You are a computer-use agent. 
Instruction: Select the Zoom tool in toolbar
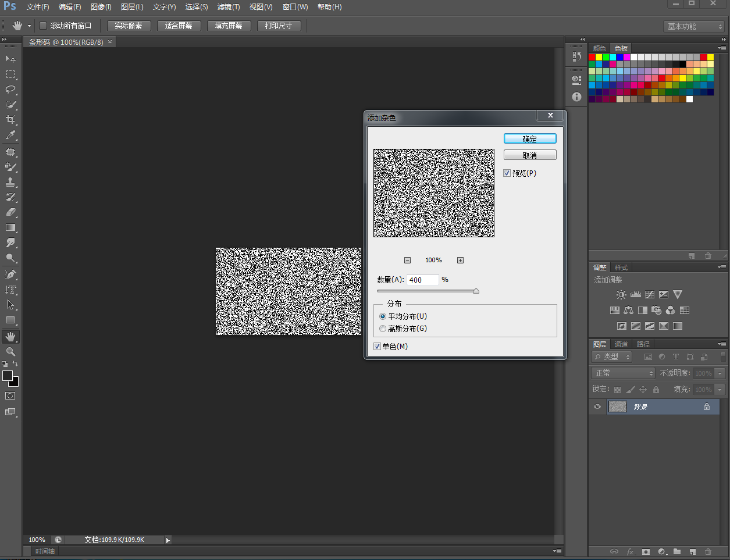[x=10, y=352]
